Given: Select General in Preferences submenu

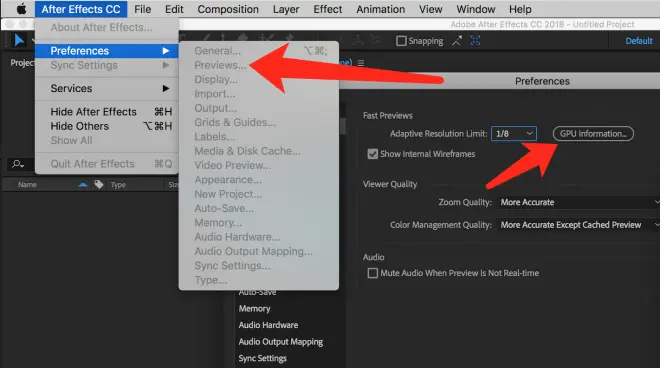Looking at the screenshot, I should tap(258, 51).
